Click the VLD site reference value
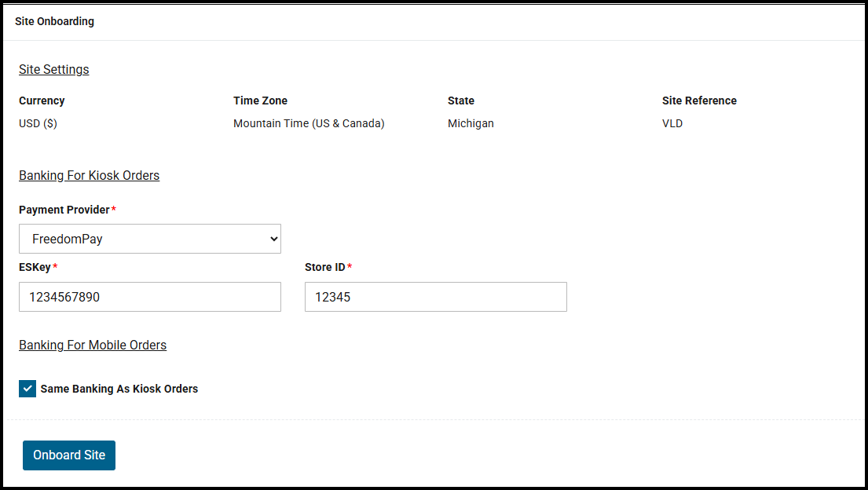 (672, 123)
